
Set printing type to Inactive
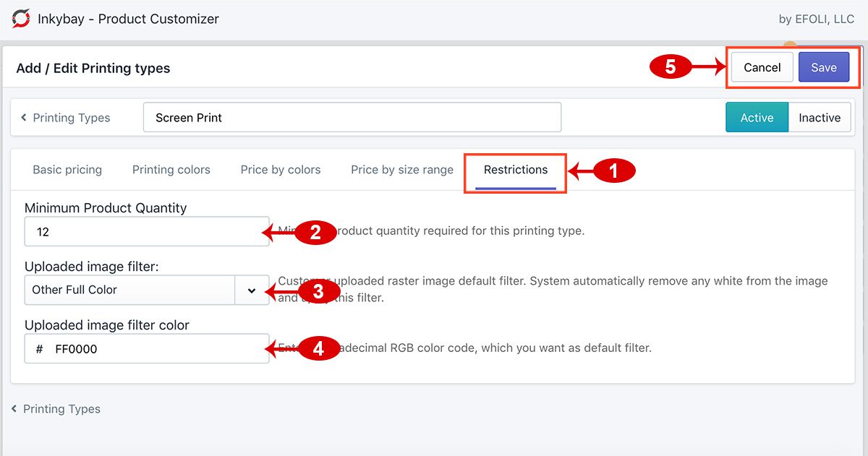[820, 117]
